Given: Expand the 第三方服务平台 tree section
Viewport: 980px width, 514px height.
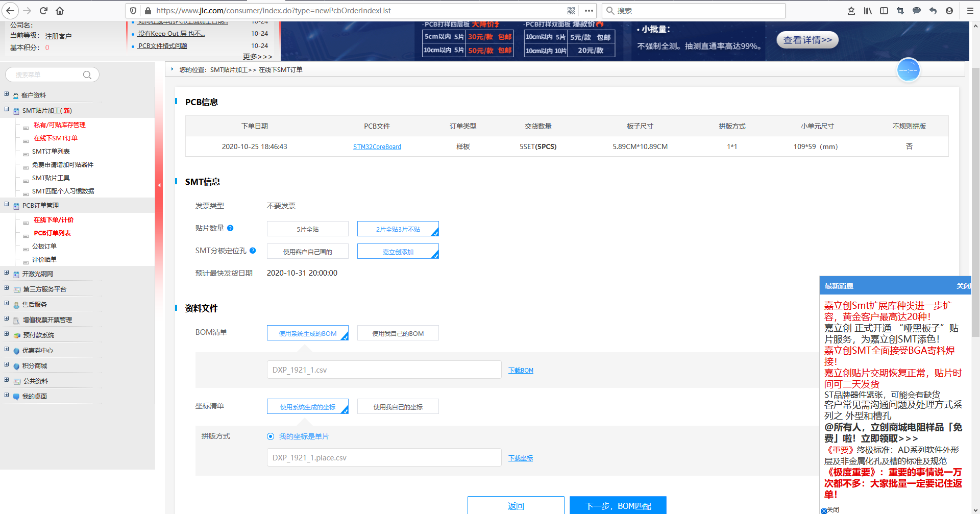Looking at the screenshot, I should pos(6,289).
